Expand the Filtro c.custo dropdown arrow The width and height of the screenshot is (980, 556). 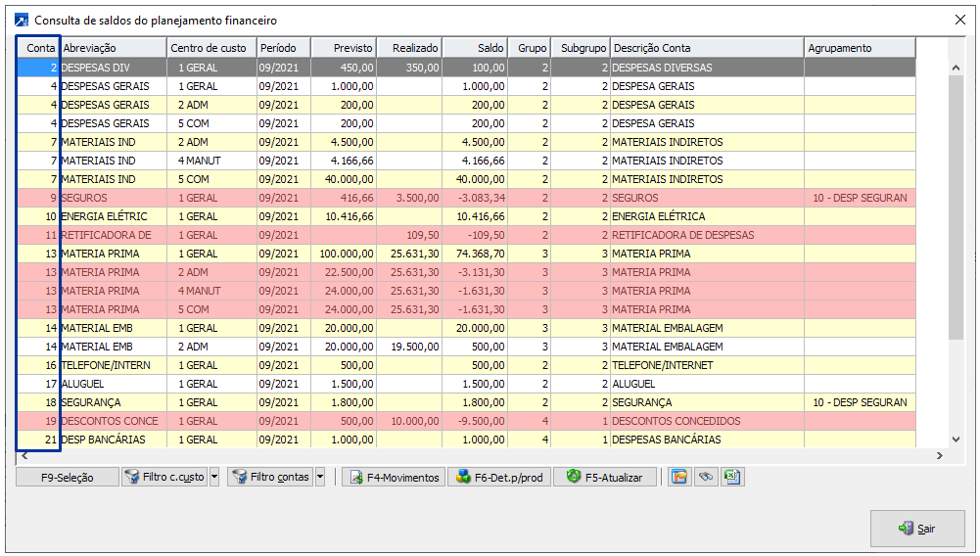(x=214, y=477)
